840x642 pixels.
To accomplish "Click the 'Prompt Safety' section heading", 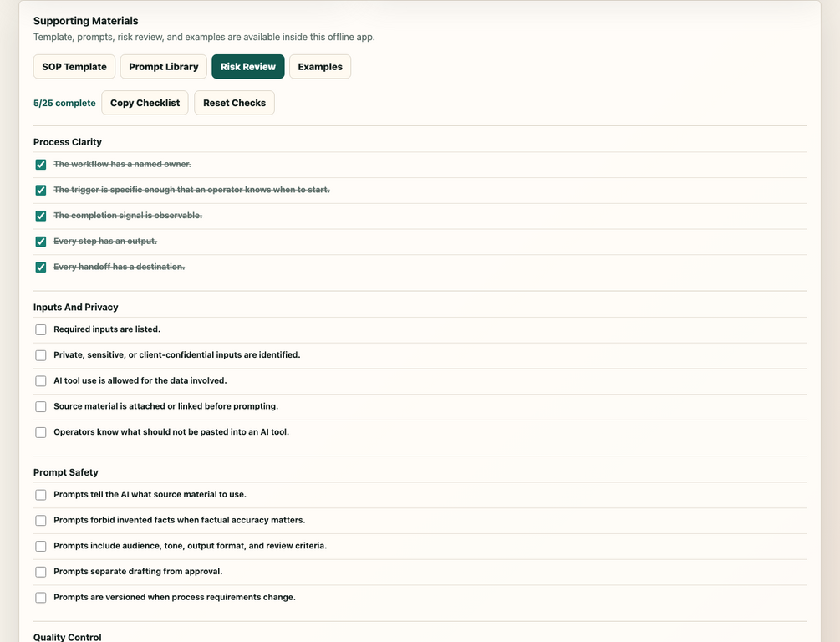I will [65, 472].
